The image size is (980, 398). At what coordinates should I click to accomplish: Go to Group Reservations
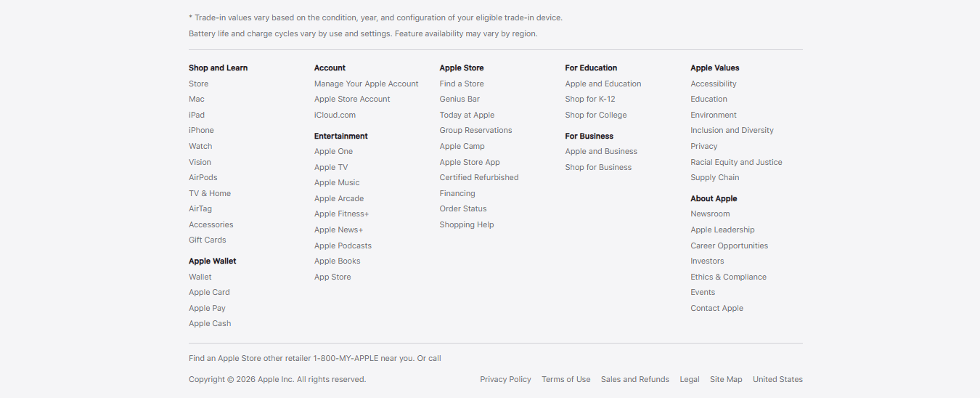(x=475, y=130)
